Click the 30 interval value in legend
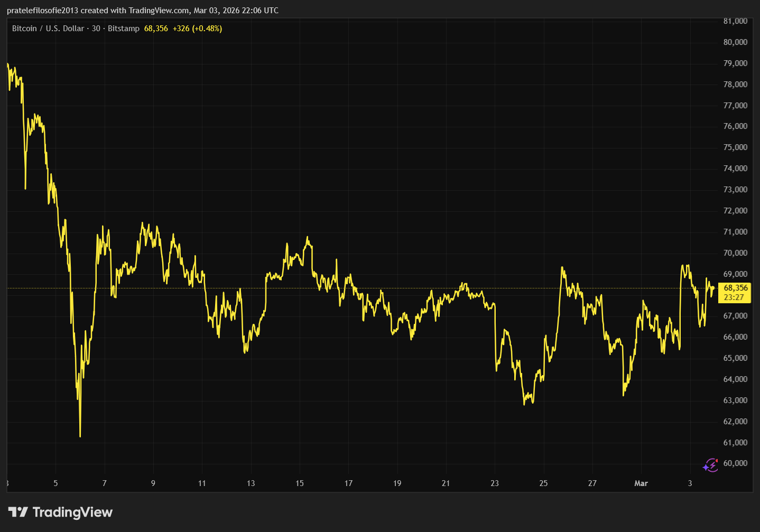Viewport: 760px width, 532px height. click(x=96, y=29)
